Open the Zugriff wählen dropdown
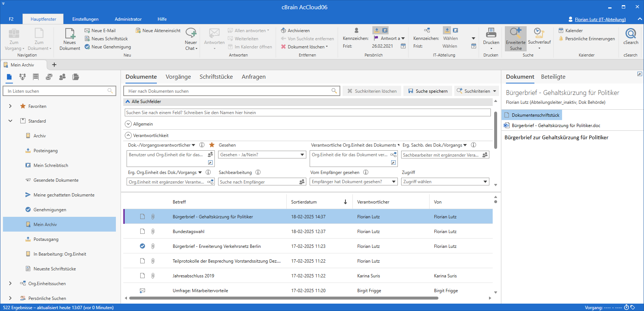The height and width of the screenshot is (311, 644). [x=485, y=182]
